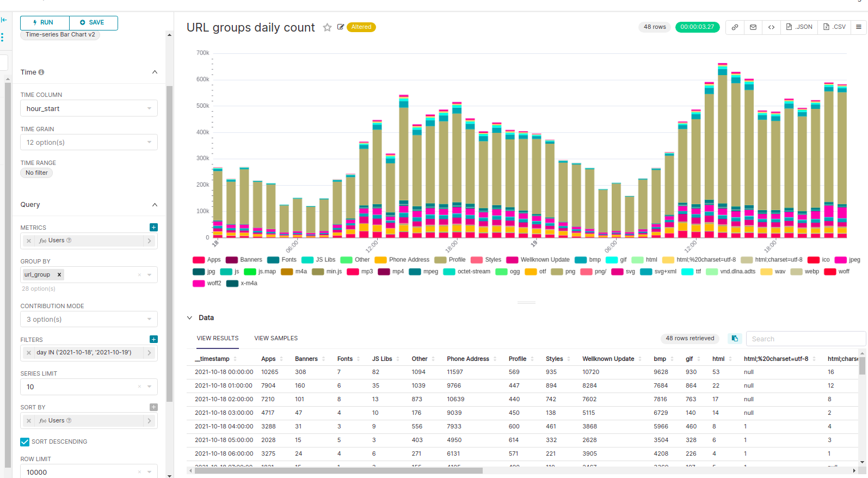This screenshot has height=478, width=868.
Task: Export results as .JSON
Action: [x=799, y=27]
